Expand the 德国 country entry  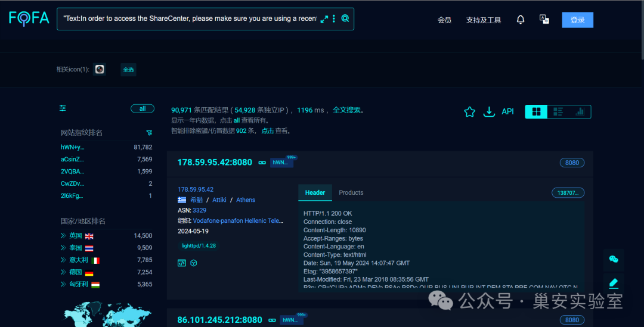coord(63,272)
